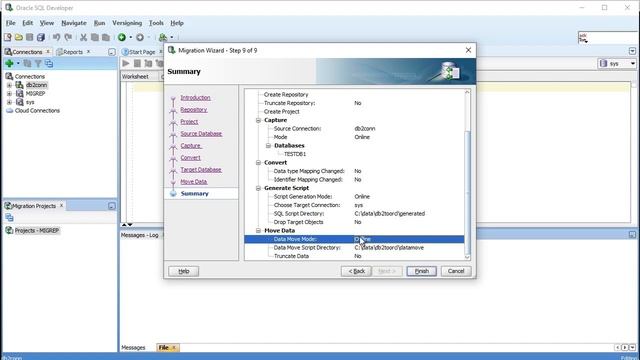Viewport: 640px width, 360px height.
Task: Open the SQL Worksheet dropdown arrow
Action: pyautogui.click(x=172, y=38)
